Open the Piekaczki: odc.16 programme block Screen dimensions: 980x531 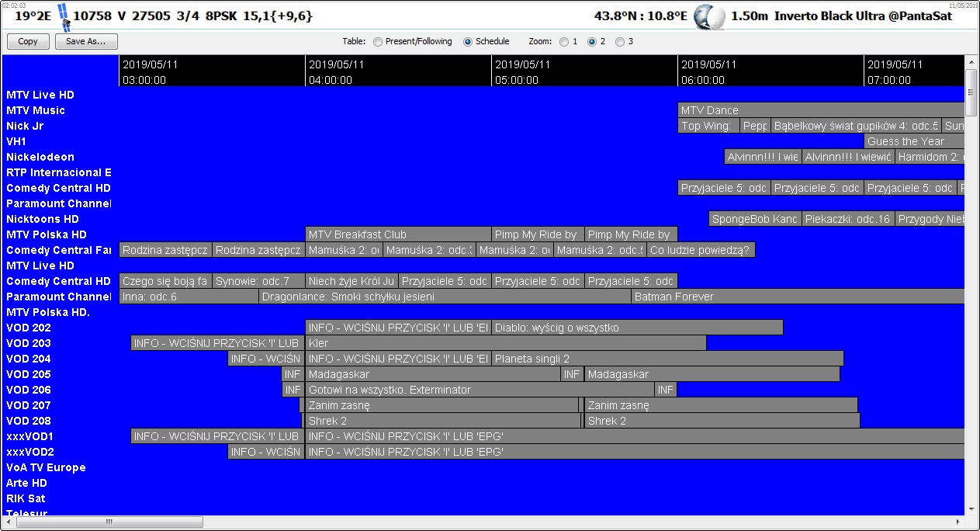click(x=848, y=219)
